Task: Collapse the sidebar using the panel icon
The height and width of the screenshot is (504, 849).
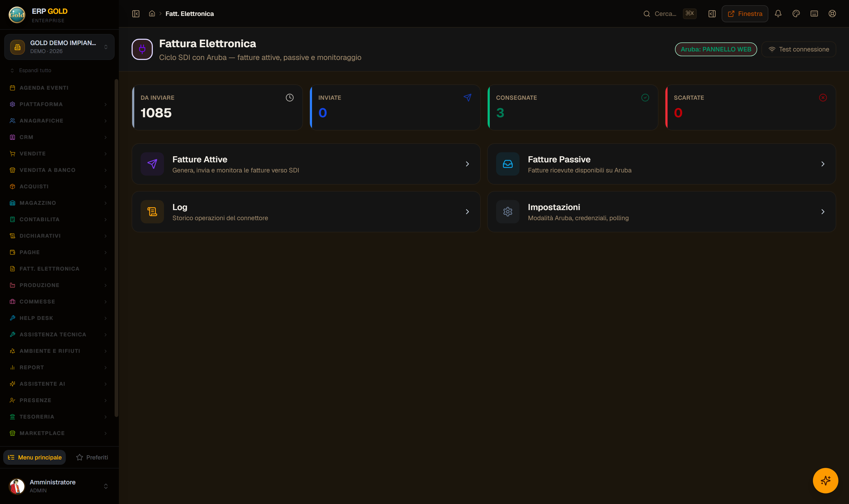Action: [x=136, y=14]
